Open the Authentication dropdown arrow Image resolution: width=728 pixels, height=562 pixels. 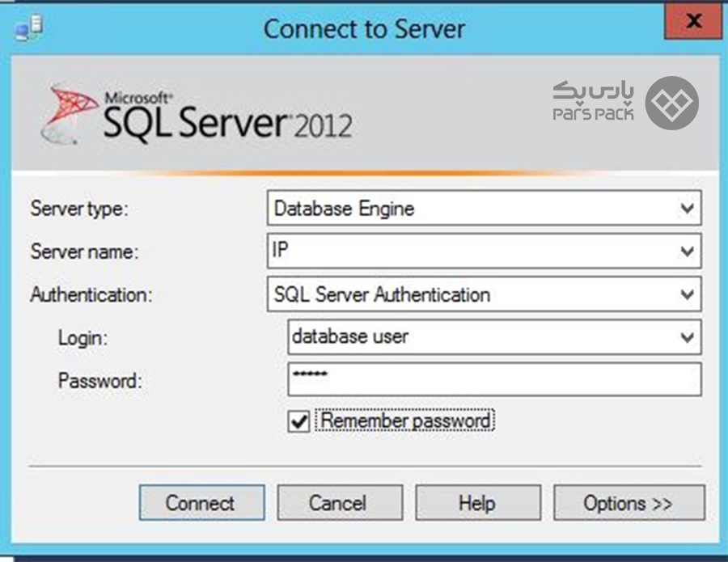pos(687,294)
